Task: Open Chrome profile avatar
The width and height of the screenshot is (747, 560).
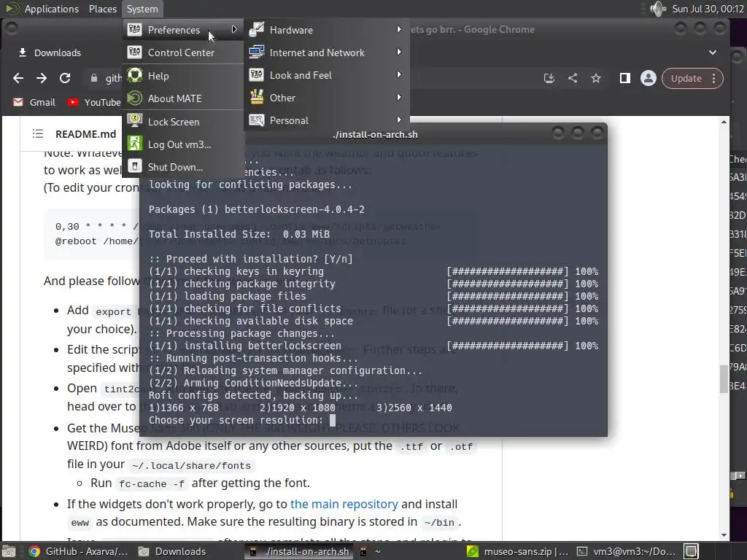Action: [x=649, y=78]
